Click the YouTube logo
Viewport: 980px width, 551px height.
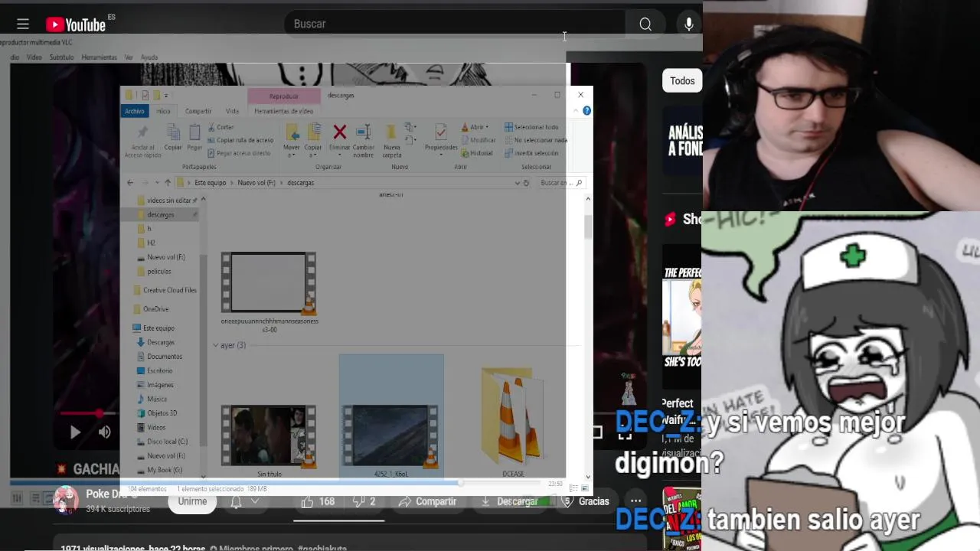coord(76,24)
